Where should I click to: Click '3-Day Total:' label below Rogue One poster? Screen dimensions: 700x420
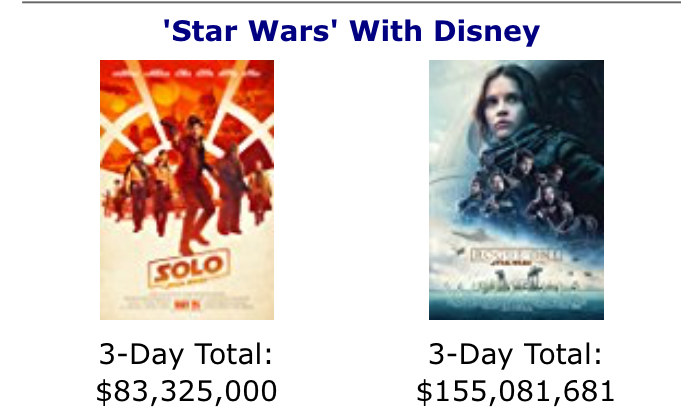coord(516,355)
